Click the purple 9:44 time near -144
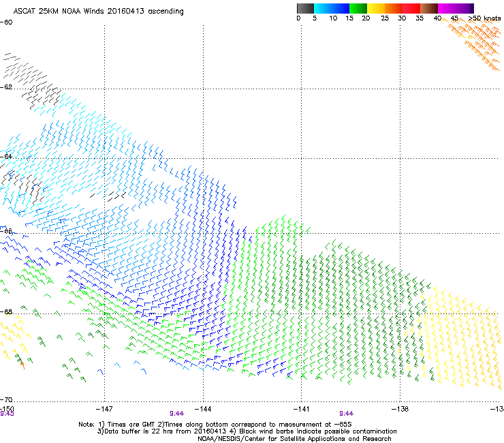Image resolution: width=504 pixels, height=443 pixels. pos(177,414)
